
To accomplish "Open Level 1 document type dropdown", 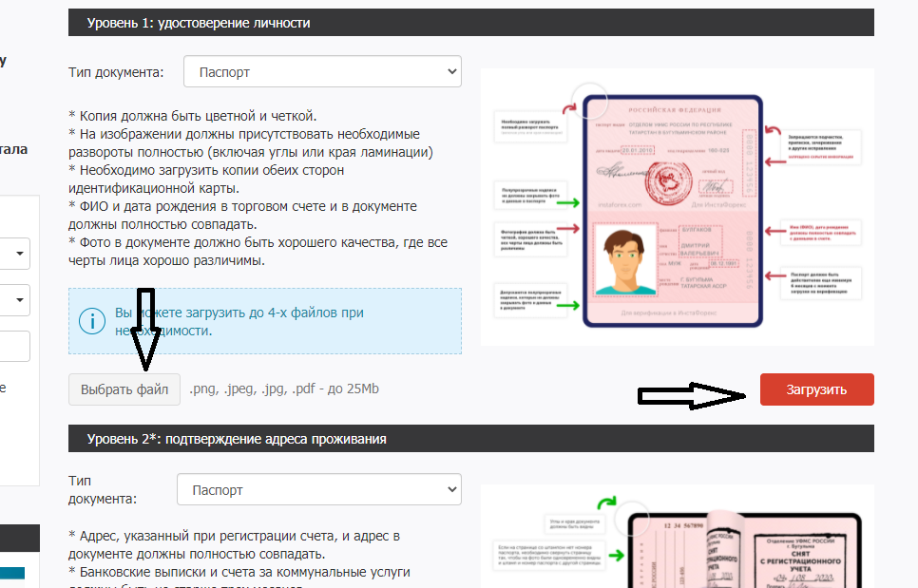I will point(322,71).
